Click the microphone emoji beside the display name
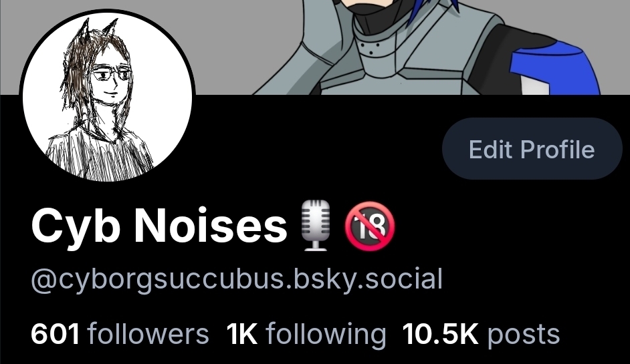Screen dimensions: 630x364 (x=316, y=226)
